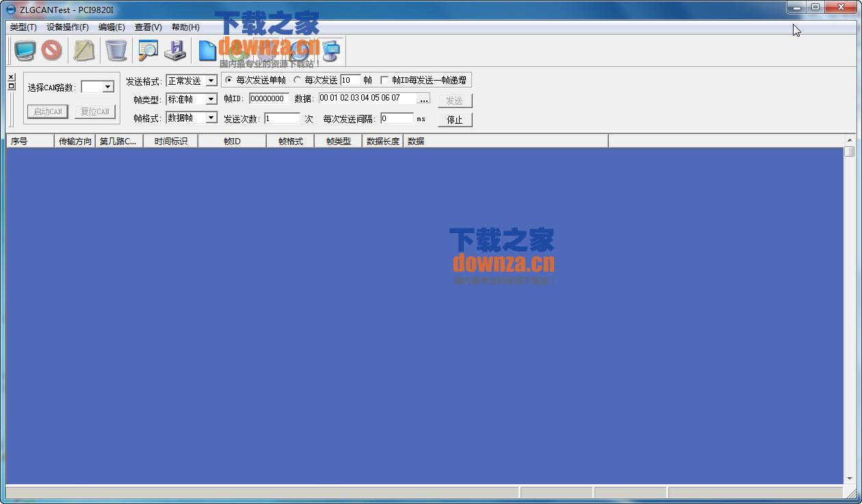Close the send panel with the small x
862x504 pixels.
tap(11, 77)
